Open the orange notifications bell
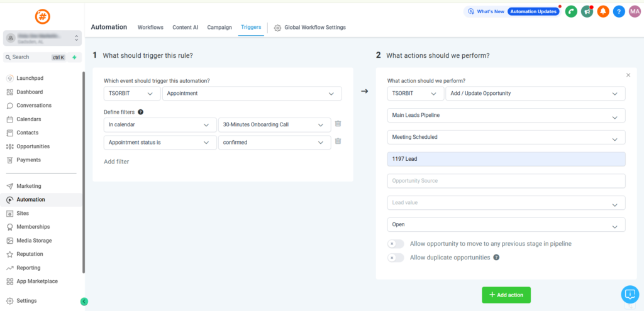This screenshot has width=644, height=311. (x=603, y=11)
